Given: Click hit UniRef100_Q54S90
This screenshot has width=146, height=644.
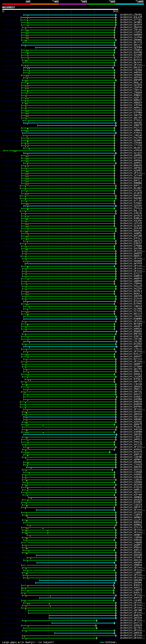Looking at the screenshot, I should coord(131,27).
